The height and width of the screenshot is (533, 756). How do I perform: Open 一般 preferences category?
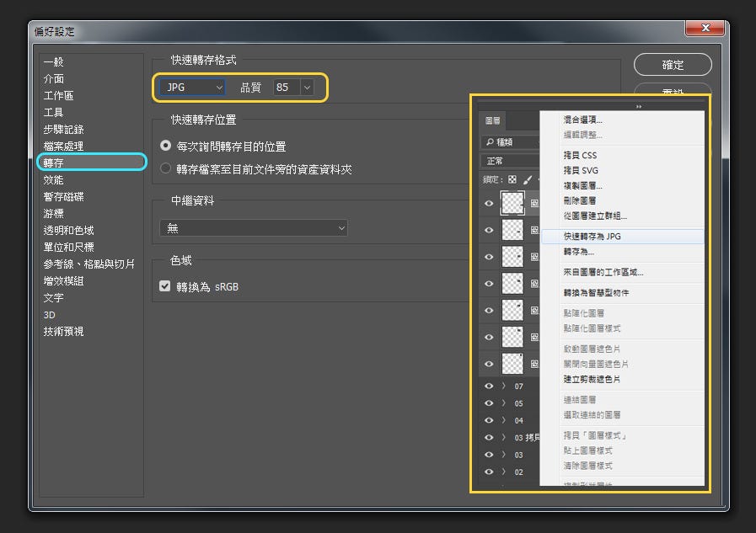(53, 61)
